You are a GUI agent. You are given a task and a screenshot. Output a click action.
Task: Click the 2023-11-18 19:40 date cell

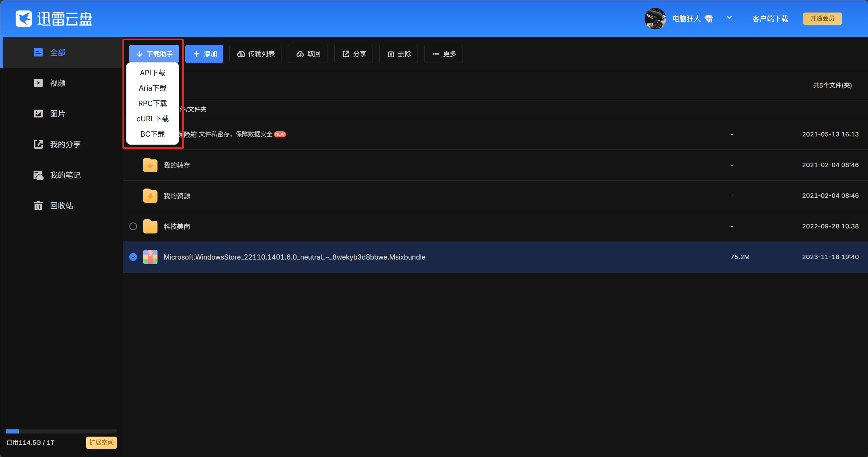click(x=830, y=257)
